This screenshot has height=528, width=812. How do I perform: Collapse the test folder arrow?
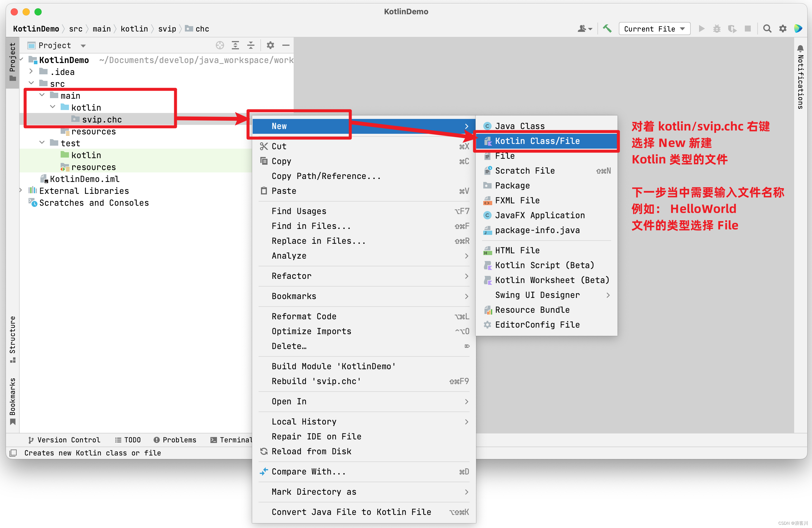tap(42, 142)
